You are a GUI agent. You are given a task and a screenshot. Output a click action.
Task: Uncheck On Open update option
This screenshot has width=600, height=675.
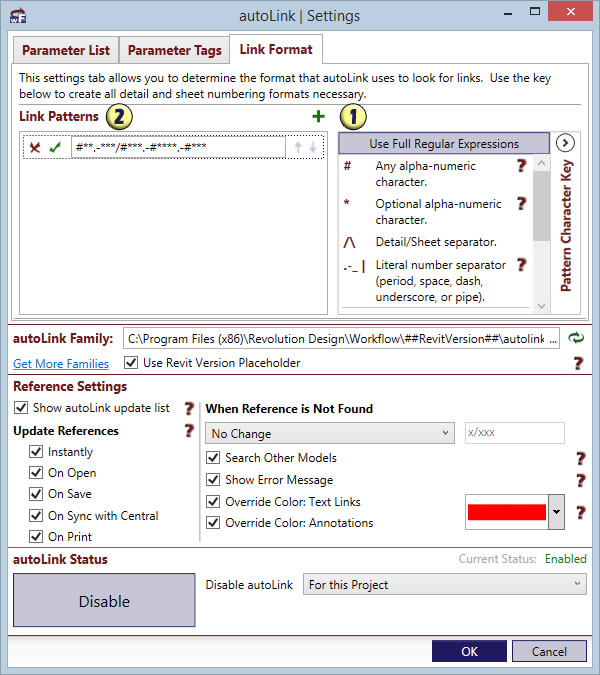[x=36, y=473]
